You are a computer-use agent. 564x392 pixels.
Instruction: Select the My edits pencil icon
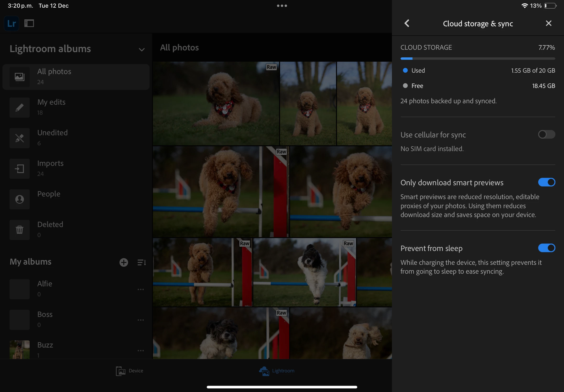pos(20,107)
